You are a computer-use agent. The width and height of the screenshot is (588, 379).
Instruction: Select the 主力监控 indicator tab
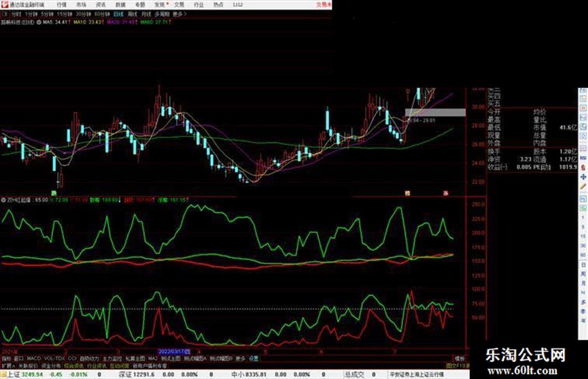112,358
